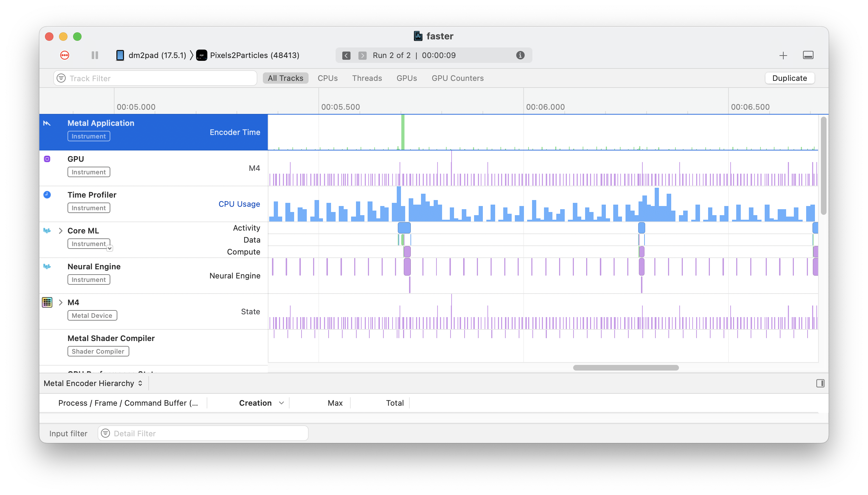Select the Threads track filter tab

[367, 78]
